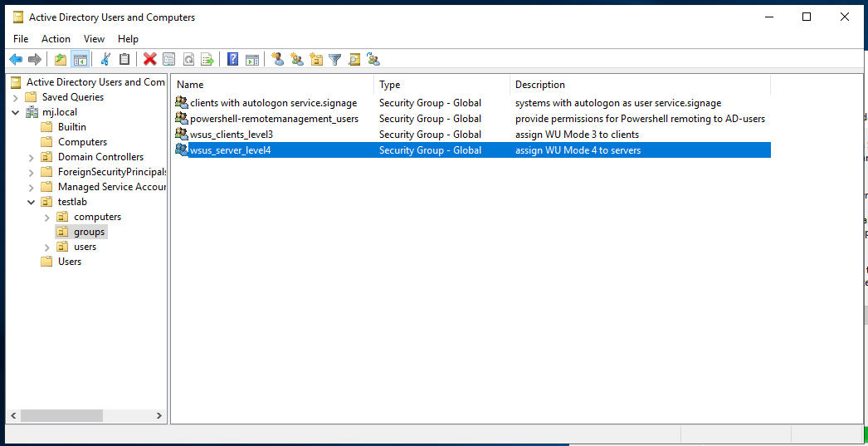Toggle Show/Hide Console Tree icon
The height and width of the screenshot is (446, 868).
[80, 59]
